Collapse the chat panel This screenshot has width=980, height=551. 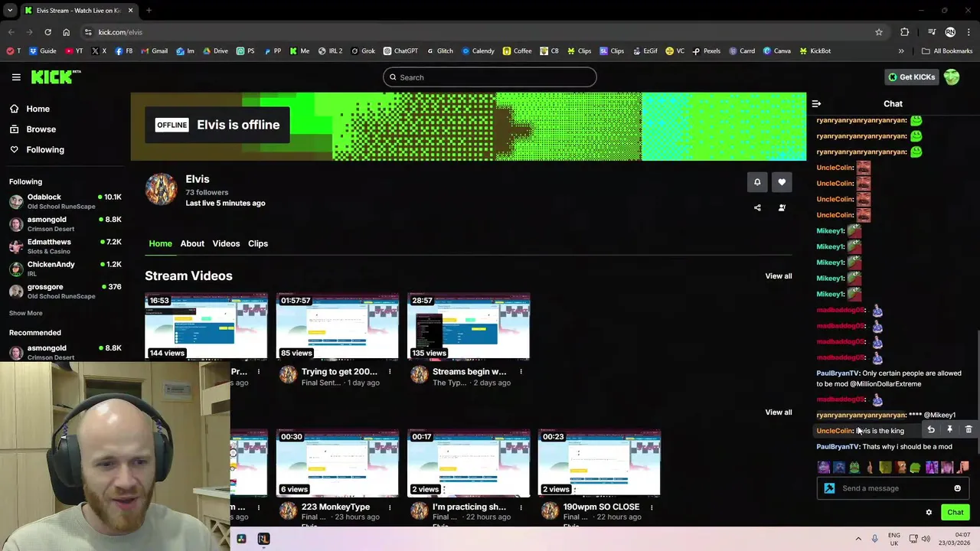coord(816,104)
